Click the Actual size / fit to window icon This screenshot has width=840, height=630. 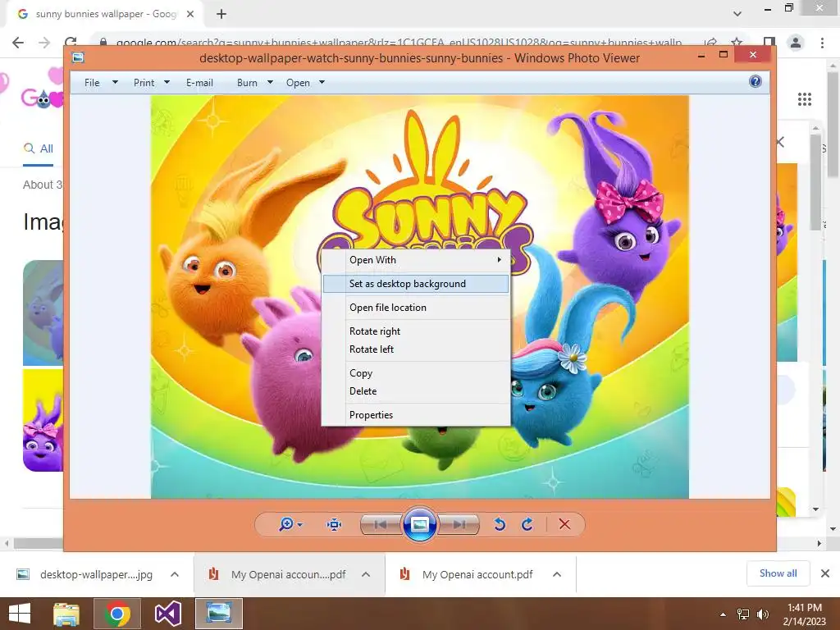[x=335, y=524]
